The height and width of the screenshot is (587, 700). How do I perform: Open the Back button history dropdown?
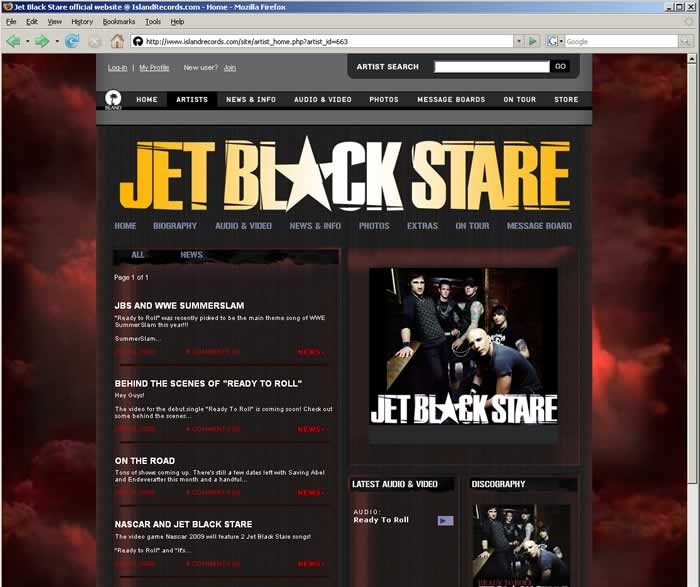point(28,42)
